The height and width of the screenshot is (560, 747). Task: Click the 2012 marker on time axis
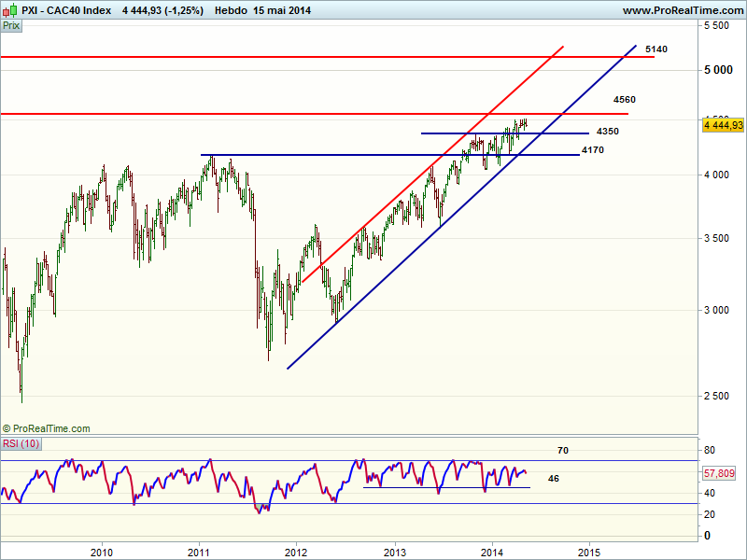click(x=296, y=551)
